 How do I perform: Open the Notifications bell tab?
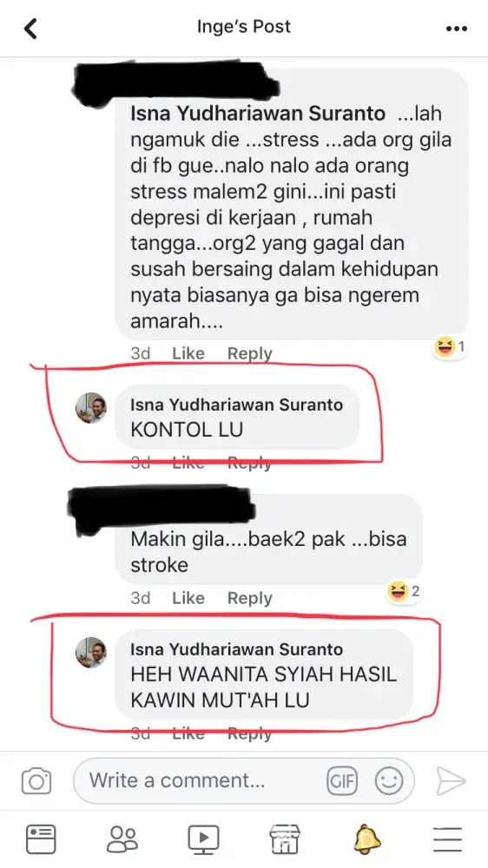(x=366, y=839)
